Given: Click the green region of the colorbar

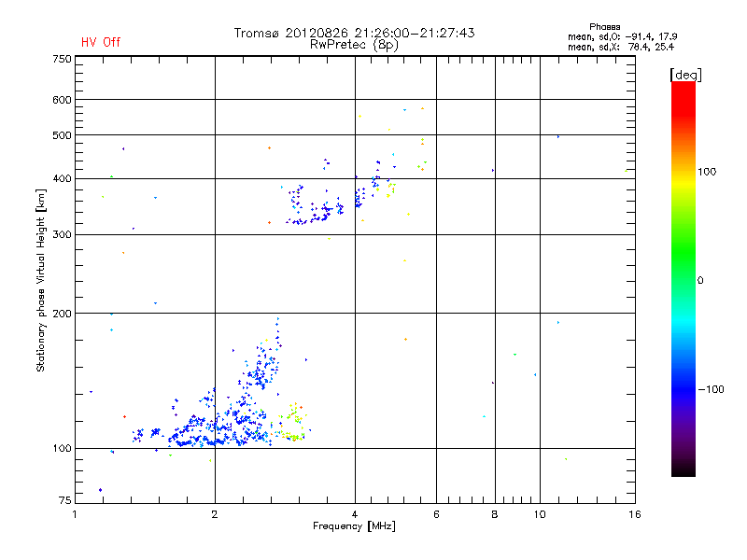Looking at the screenshot, I should pyautogui.click(x=684, y=252).
